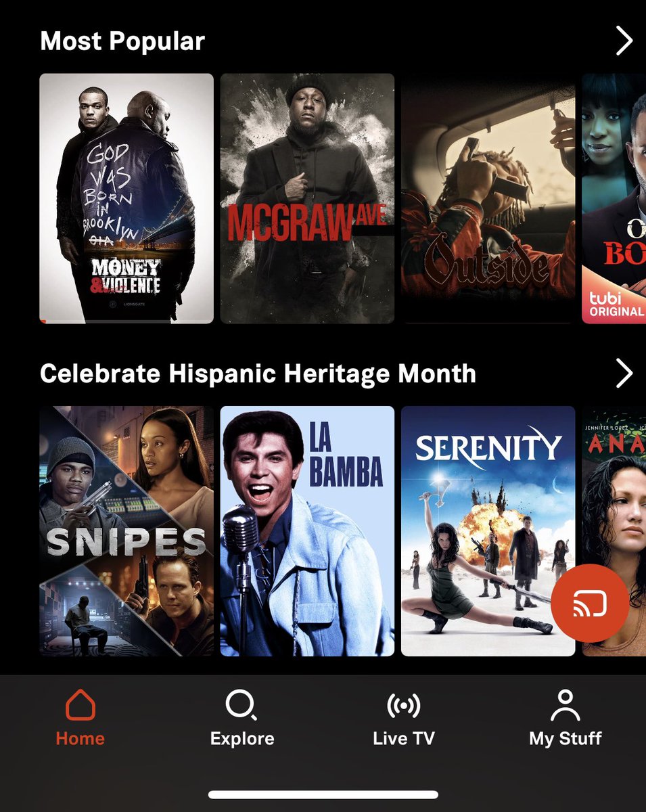Switch to the My Stuff tab label
646x812 pixels.
click(566, 738)
